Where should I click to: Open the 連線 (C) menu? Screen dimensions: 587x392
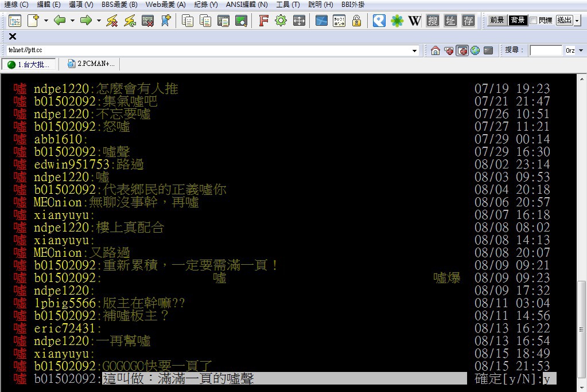[x=17, y=5]
